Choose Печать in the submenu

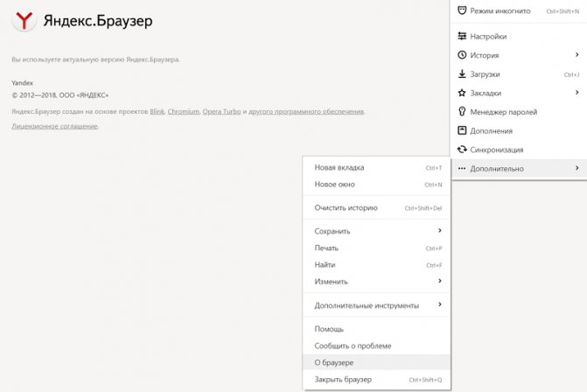coord(377,248)
